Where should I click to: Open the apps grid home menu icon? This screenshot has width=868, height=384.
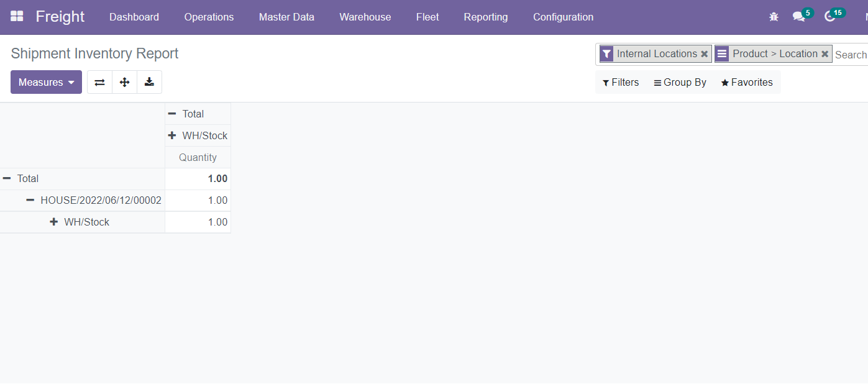[17, 17]
